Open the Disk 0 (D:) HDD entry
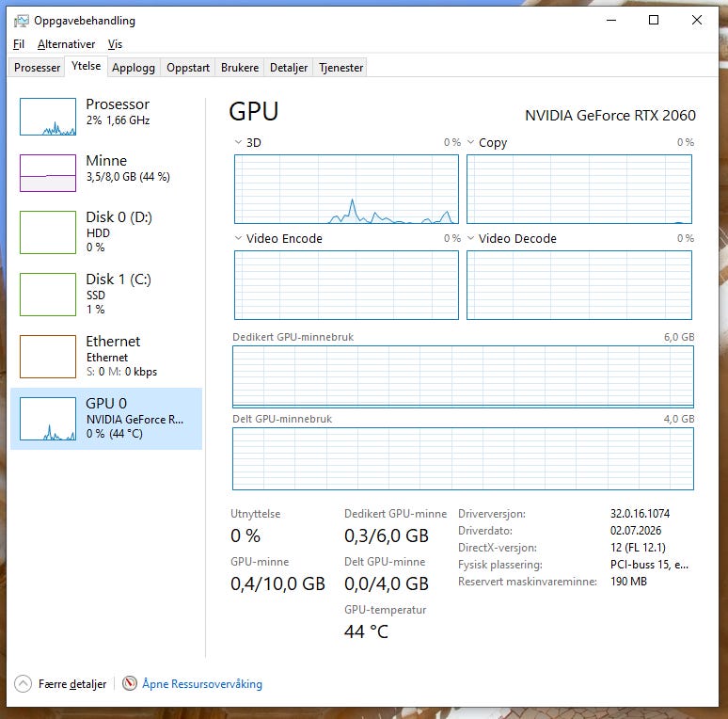The width and height of the screenshot is (728, 719). [x=106, y=232]
